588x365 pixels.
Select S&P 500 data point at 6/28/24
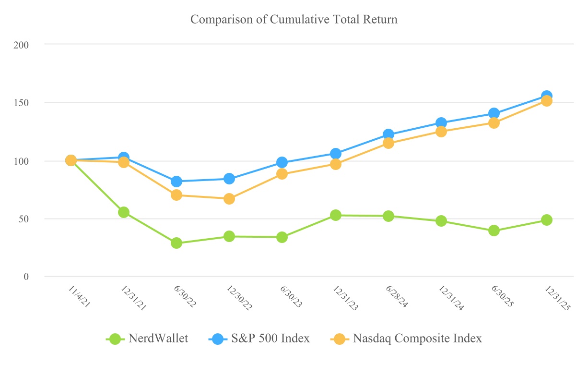tap(388, 134)
